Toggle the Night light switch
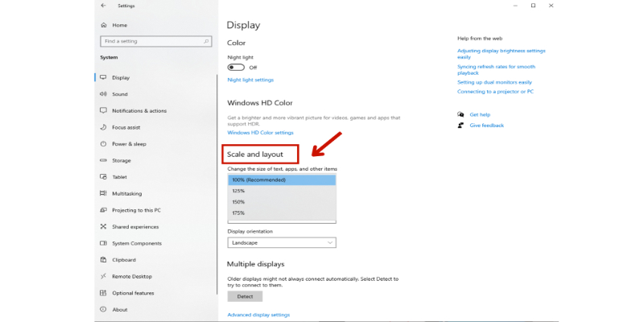Image resolution: width=644 pixels, height=322 pixels. point(236,68)
